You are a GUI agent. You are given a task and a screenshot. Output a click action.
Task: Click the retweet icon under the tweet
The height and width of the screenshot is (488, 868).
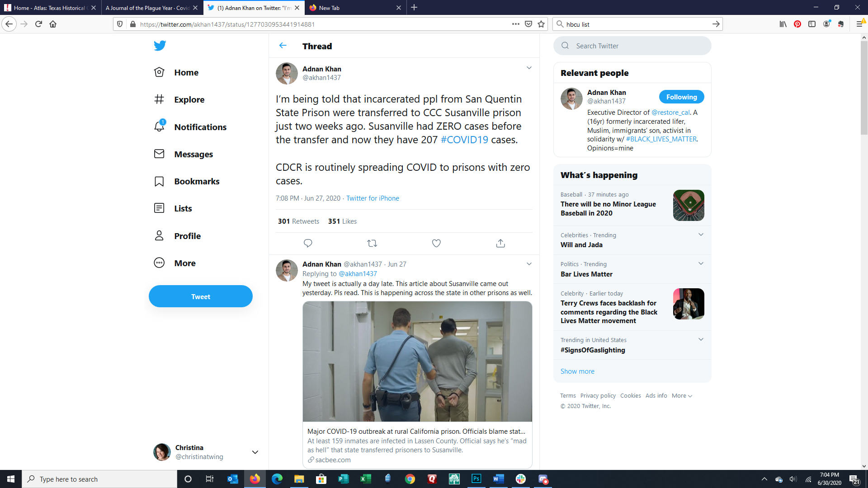click(372, 243)
